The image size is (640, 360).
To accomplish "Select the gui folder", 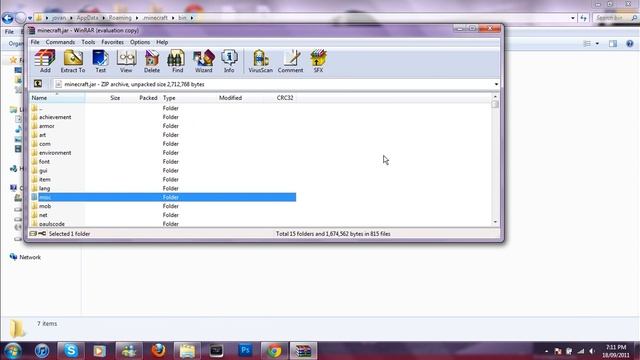I will pyautogui.click(x=163, y=171).
